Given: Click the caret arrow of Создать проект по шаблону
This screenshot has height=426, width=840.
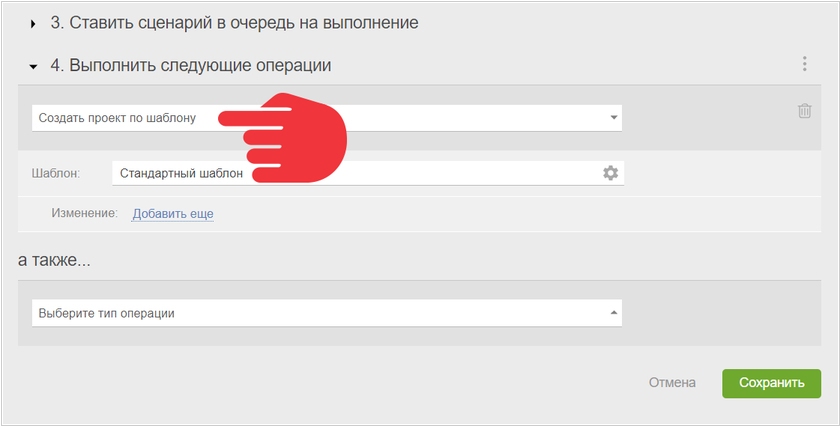Looking at the screenshot, I should (x=614, y=117).
